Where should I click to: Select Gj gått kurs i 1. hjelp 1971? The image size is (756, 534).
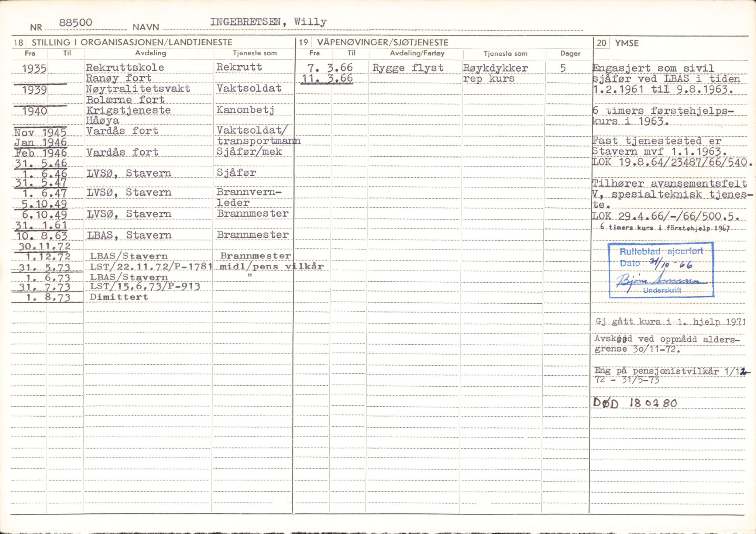point(671,322)
